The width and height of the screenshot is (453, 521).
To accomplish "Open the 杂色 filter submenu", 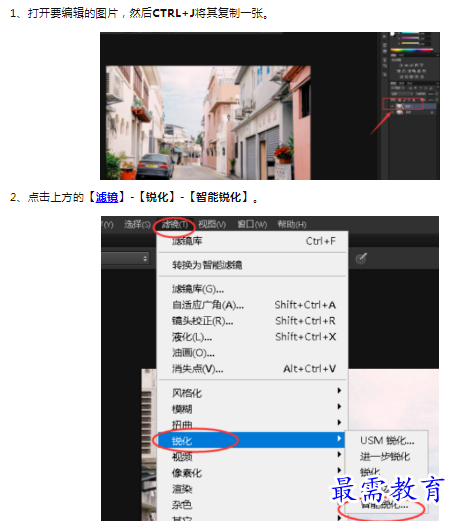I will (252, 504).
